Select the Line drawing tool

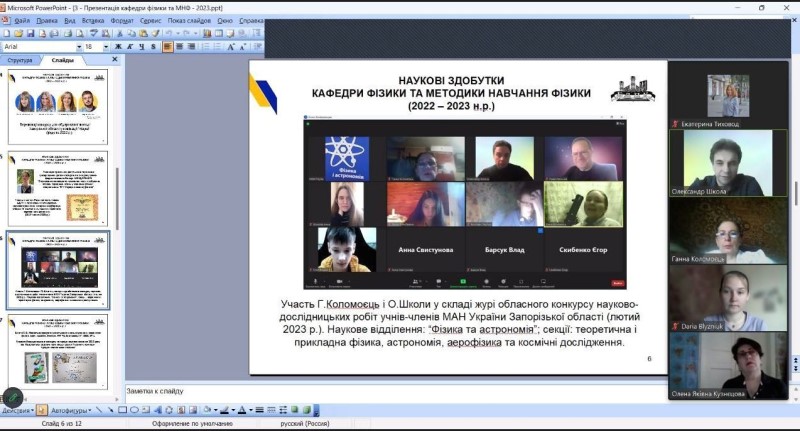click(x=100, y=410)
